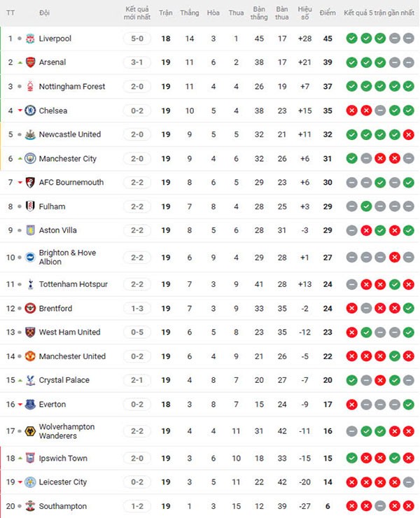Click the green win icon in Everton's form
This screenshot has width=420, height=518.
(x=409, y=404)
